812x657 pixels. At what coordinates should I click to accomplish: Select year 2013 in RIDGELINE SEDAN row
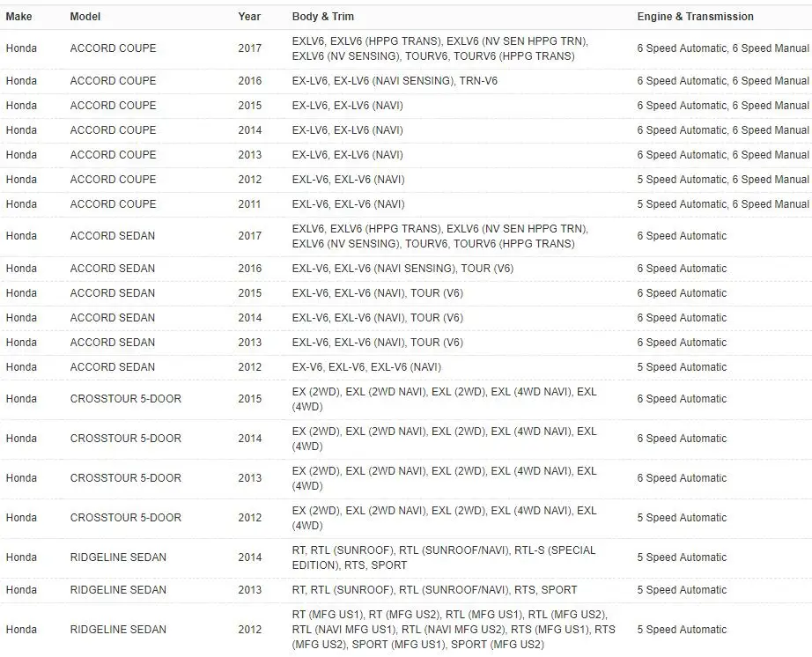click(249, 590)
